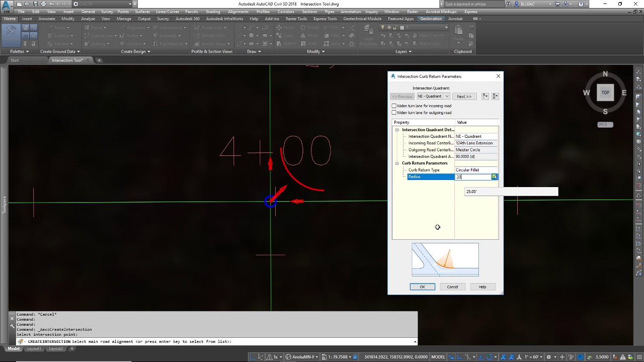Click the Circular Fillet value cell

point(476,170)
